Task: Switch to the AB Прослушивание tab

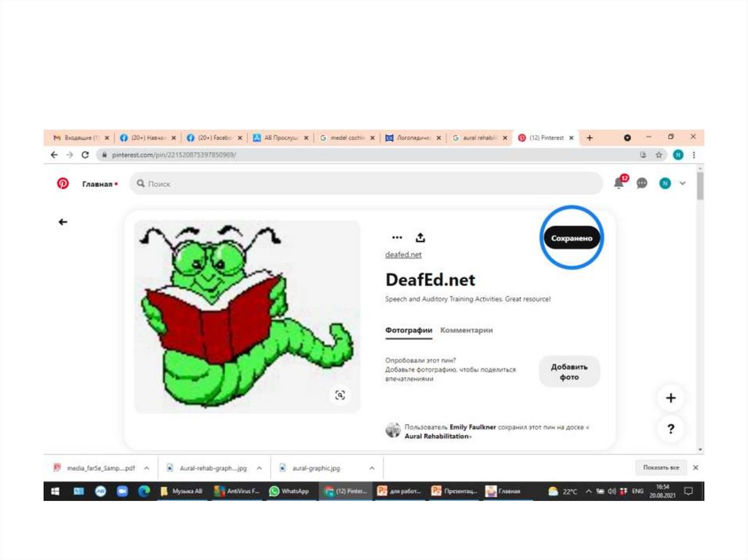Action: tap(280, 138)
